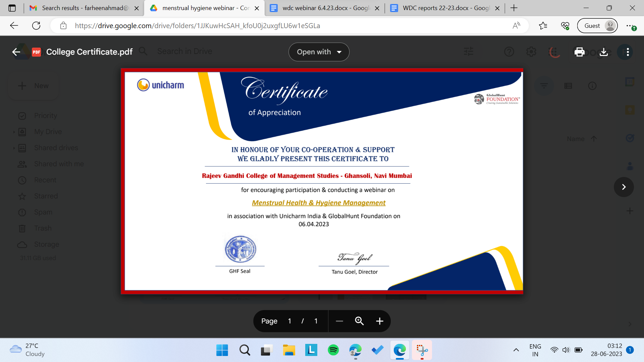Click the Search in Drive field
The height and width of the screenshot is (362, 644).
[x=184, y=51]
